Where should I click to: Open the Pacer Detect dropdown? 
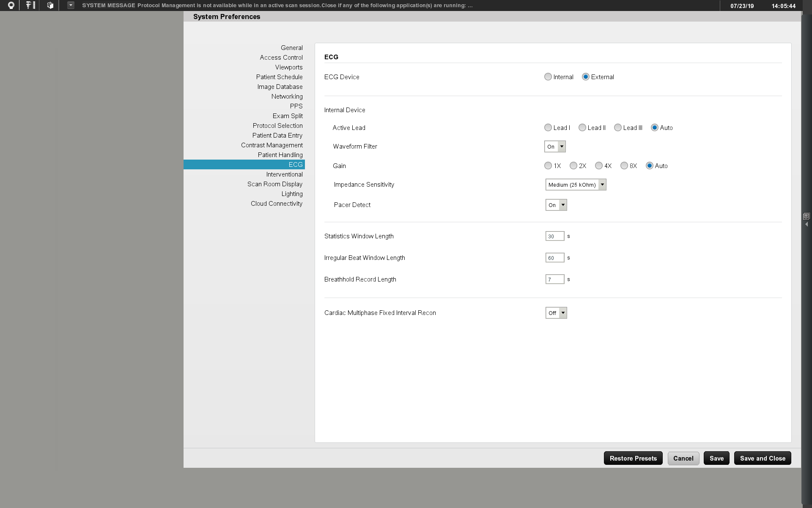coord(556,205)
